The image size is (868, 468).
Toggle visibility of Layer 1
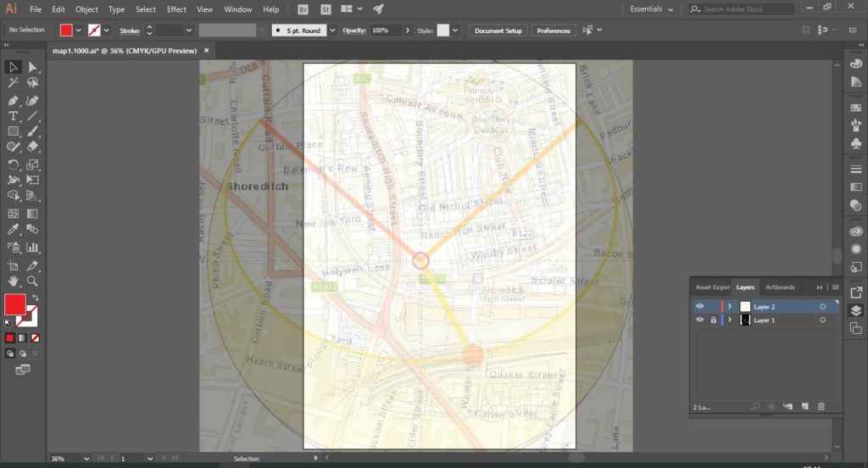click(x=699, y=320)
